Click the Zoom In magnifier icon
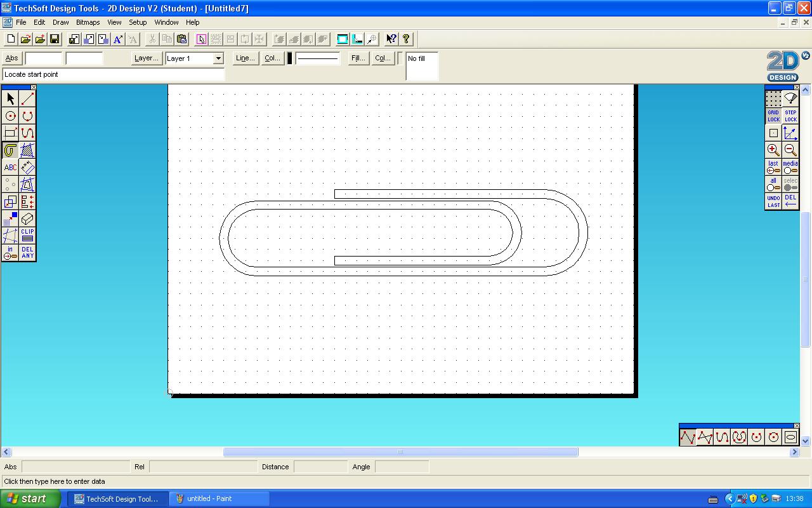This screenshot has width=812, height=508. tap(773, 150)
